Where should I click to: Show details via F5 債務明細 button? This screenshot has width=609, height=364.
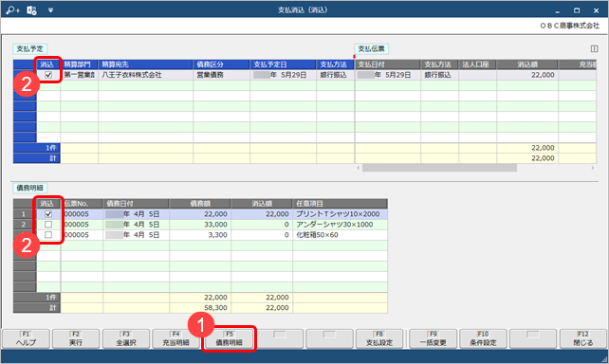click(x=230, y=338)
